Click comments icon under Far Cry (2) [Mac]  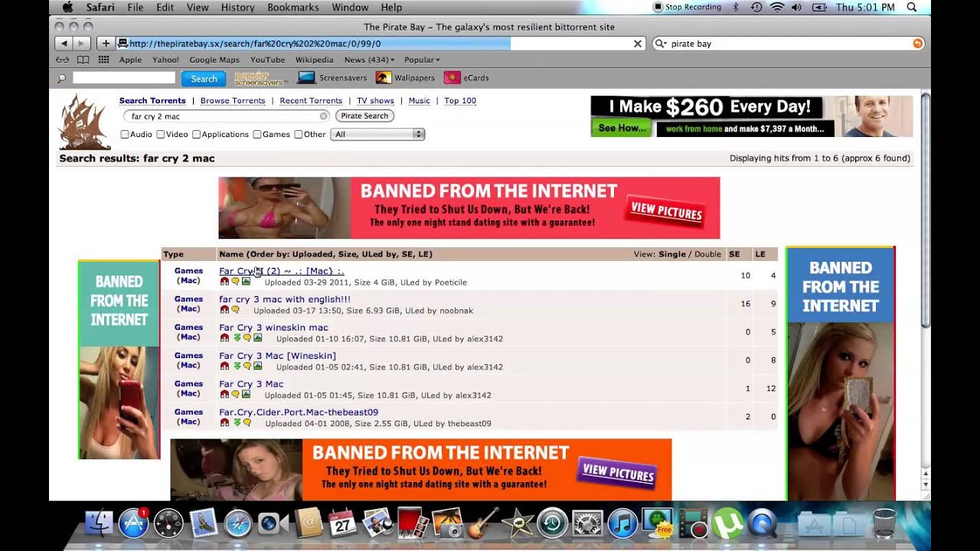[x=235, y=282]
